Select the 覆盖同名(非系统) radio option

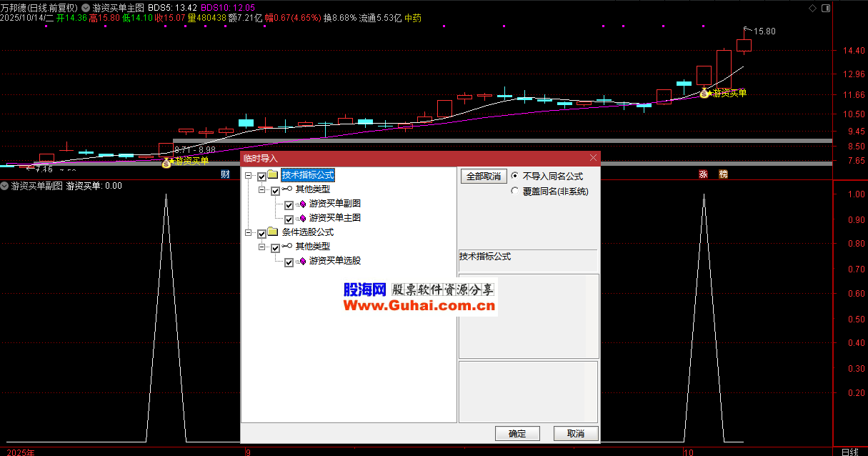tap(515, 191)
